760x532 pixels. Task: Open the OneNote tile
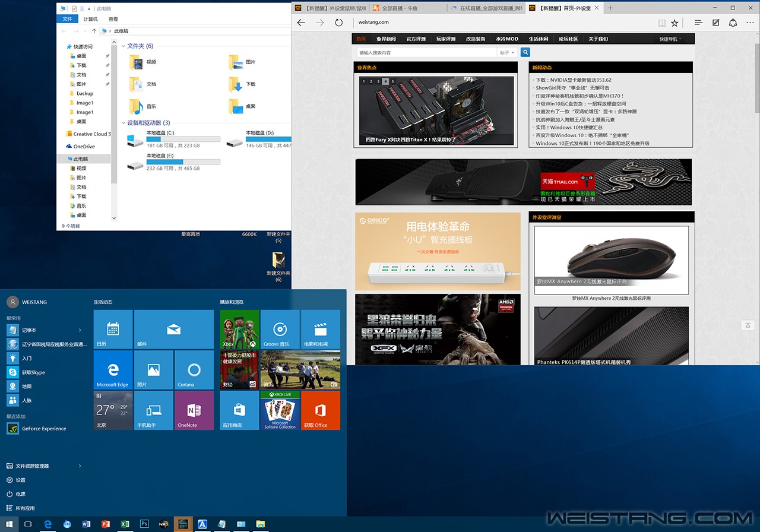[194, 410]
